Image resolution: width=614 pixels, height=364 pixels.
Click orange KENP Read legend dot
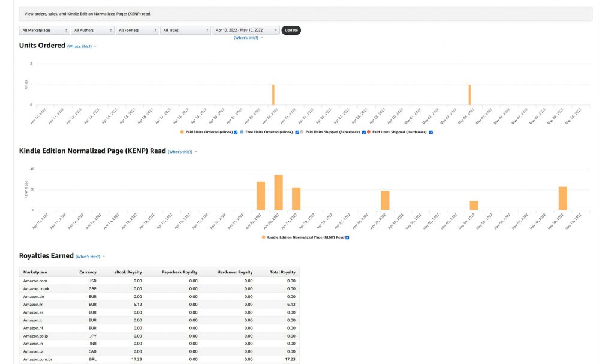point(263,237)
